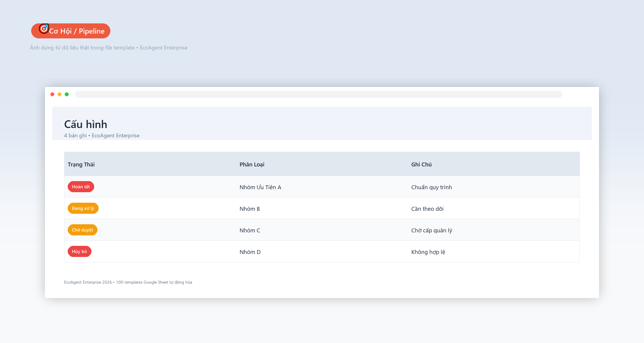Click the red window dot
Screen dimensions: 644x343
coord(52,94)
